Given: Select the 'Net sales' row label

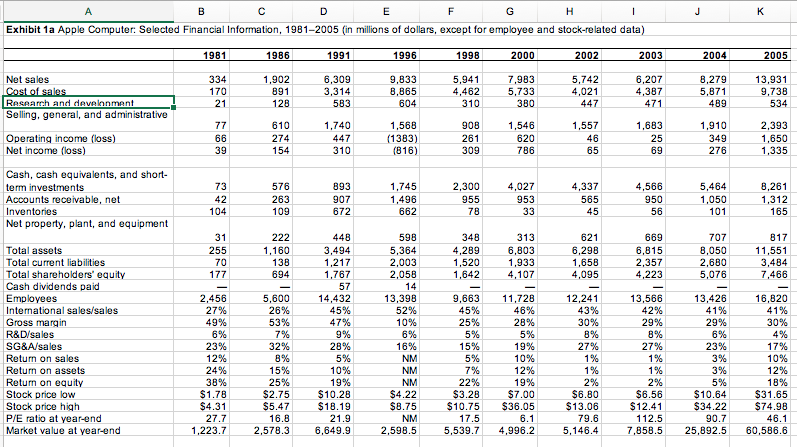Looking at the screenshot, I should point(27,79).
